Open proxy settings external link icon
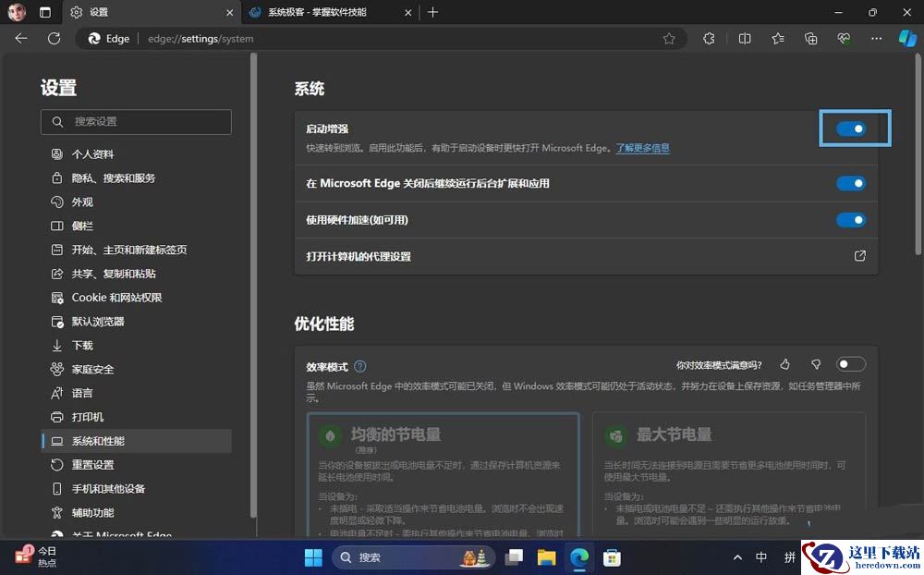Screen dimensions: 924x575 (x=859, y=256)
